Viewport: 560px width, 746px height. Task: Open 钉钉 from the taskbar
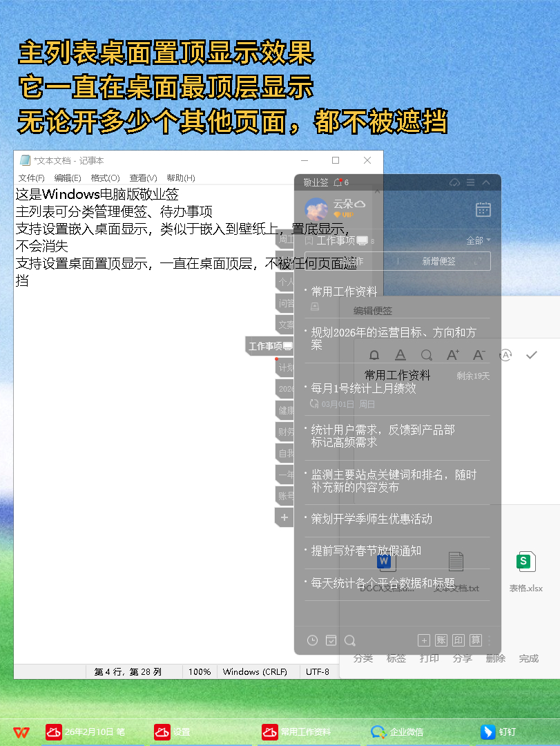[498, 731]
